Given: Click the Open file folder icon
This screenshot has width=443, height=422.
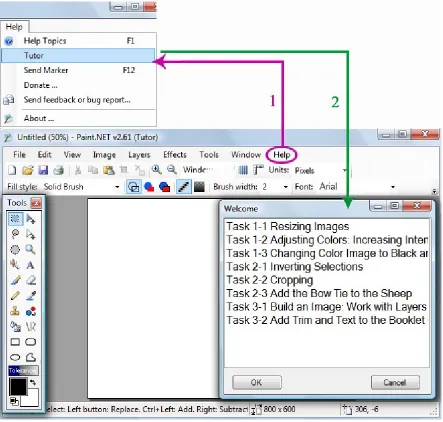Looking at the screenshot, I should coord(28,170).
